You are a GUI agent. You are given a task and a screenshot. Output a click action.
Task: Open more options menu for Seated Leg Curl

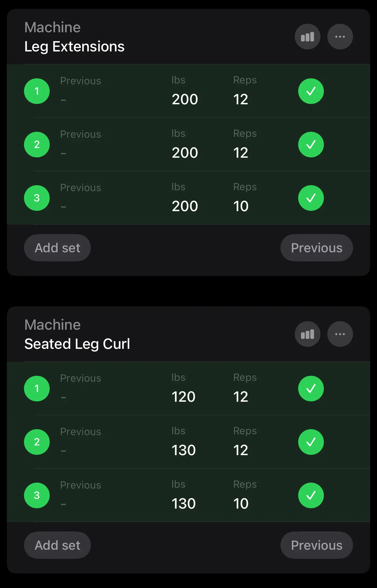click(x=340, y=334)
